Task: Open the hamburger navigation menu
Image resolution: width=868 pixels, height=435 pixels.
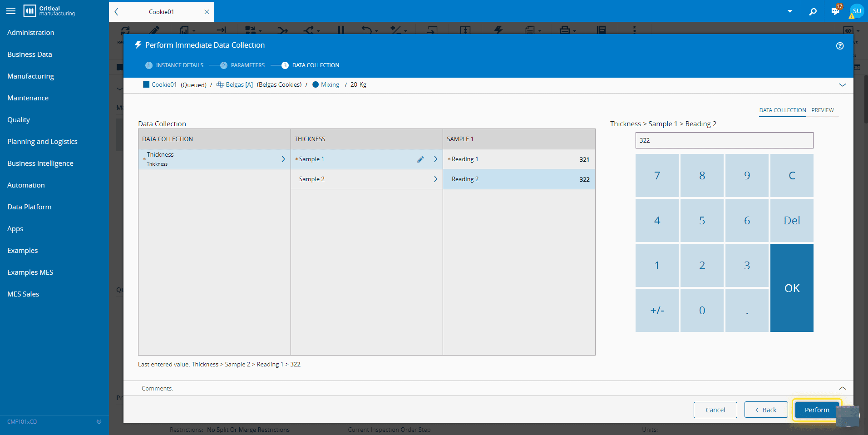Action: coord(11,11)
